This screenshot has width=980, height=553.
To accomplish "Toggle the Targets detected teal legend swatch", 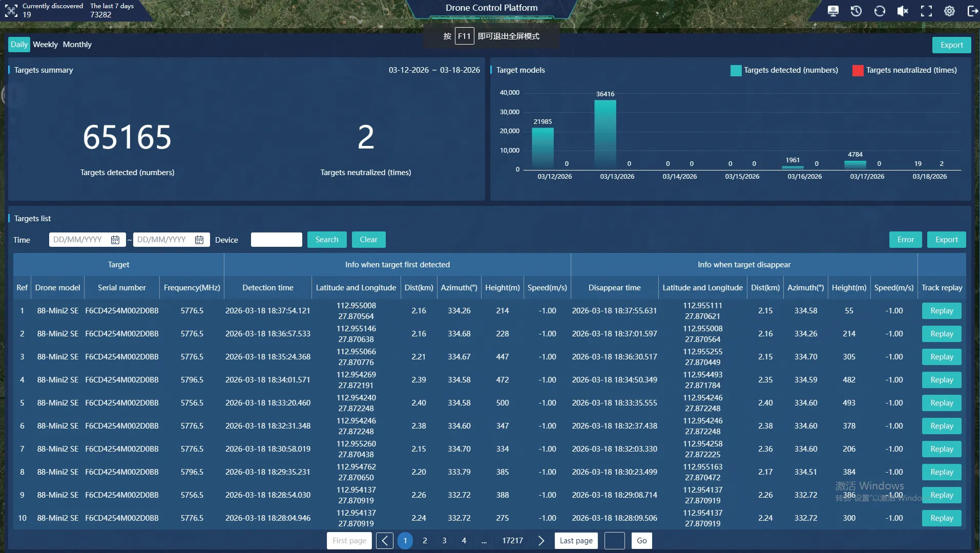I will tap(736, 71).
